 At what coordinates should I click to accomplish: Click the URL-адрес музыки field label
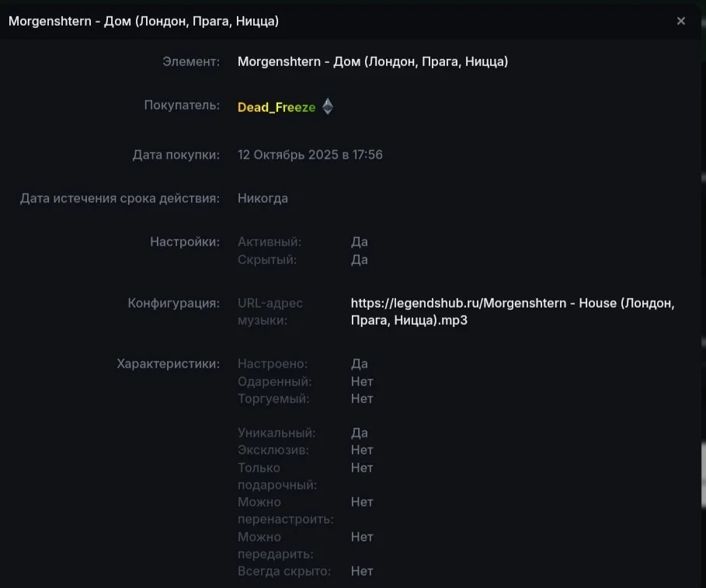coord(270,311)
